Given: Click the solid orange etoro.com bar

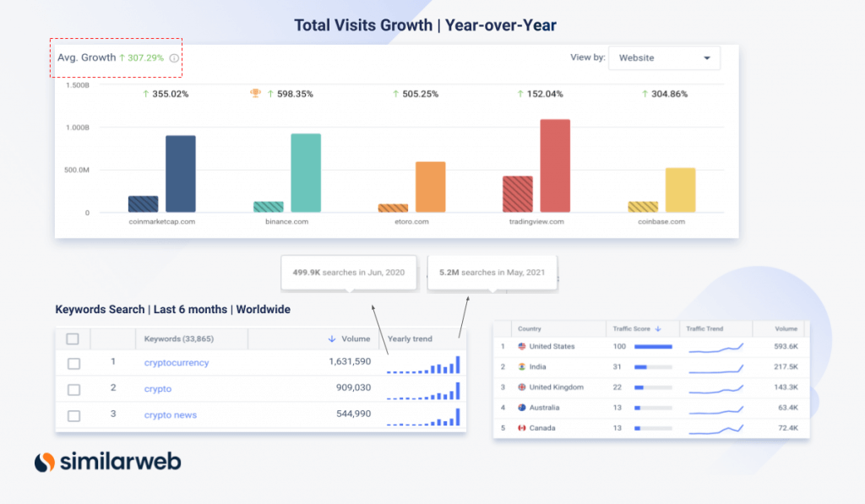Looking at the screenshot, I should click(430, 187).
